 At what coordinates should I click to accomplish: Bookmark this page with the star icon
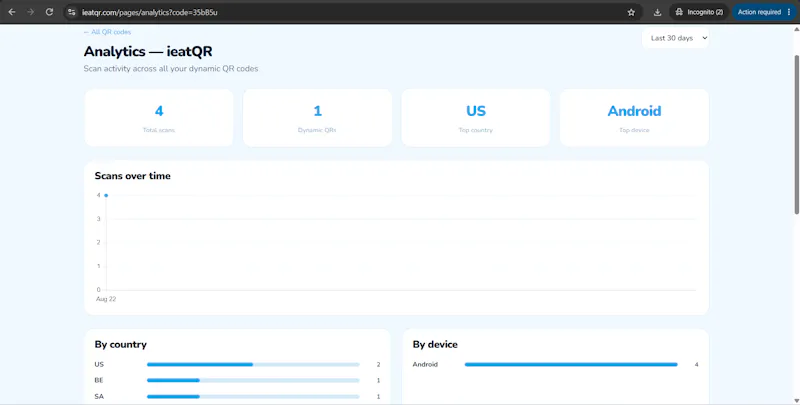tap(631, 12)
